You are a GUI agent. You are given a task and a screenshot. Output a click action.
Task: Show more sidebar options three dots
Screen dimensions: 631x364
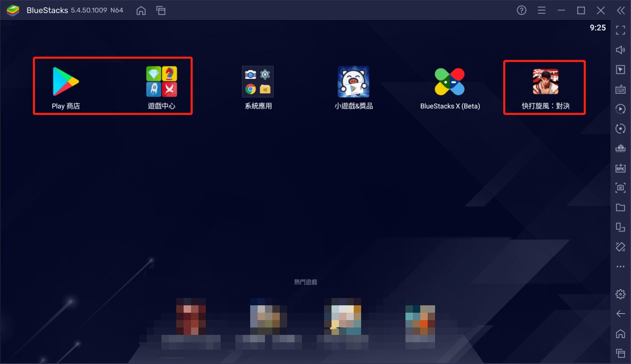[x=621, y=266]
